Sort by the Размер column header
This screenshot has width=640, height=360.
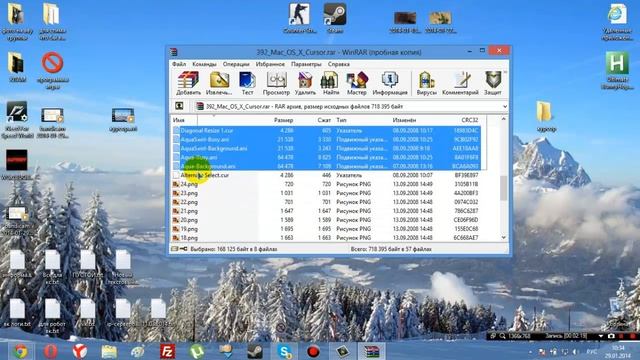283,120
